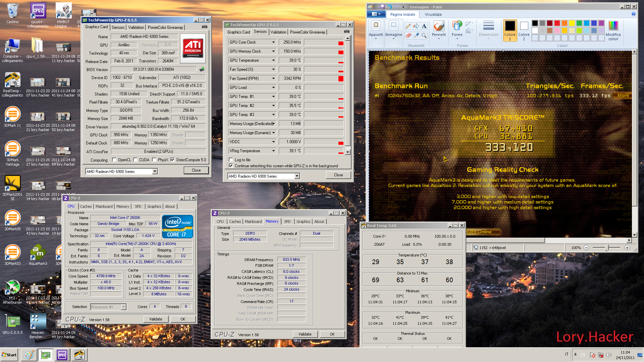Image resolution: width=644 pixels, height=362 pixels.
Task: Select the Pencil tool in Paint
Action: pos(408,26)
